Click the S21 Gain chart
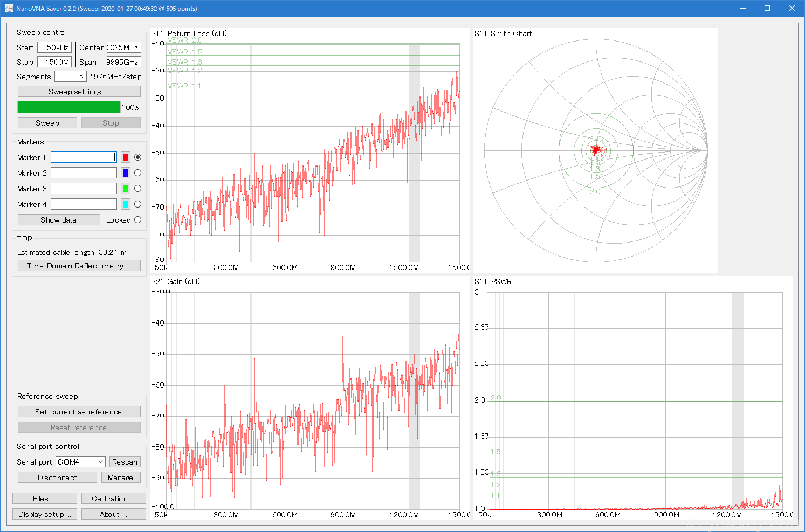The image size is (805, 532). [310, 398]
